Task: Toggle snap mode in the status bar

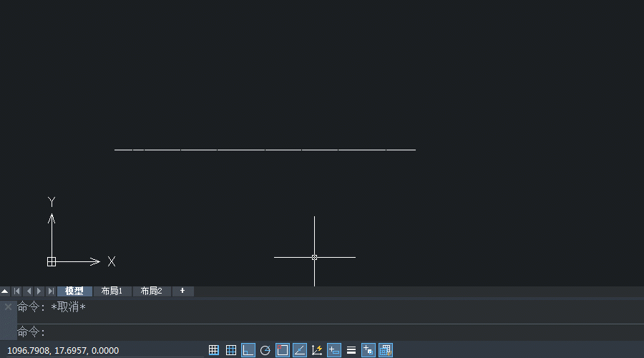Action: (214, 350)
